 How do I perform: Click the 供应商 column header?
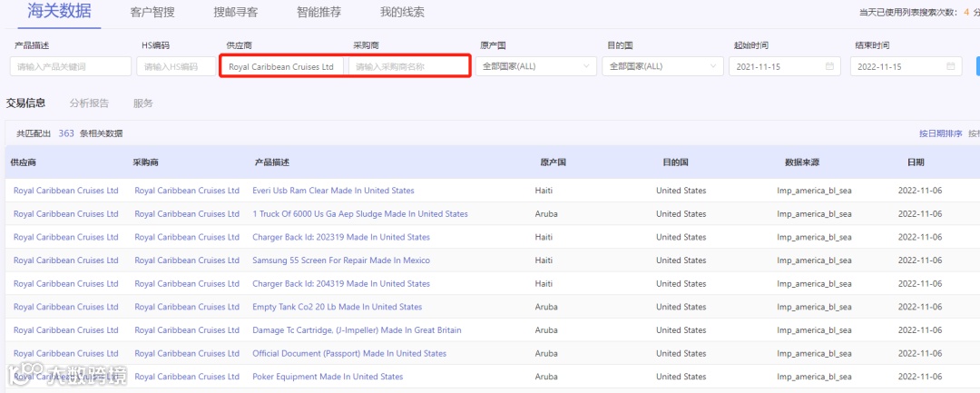[x=23, y=162]
